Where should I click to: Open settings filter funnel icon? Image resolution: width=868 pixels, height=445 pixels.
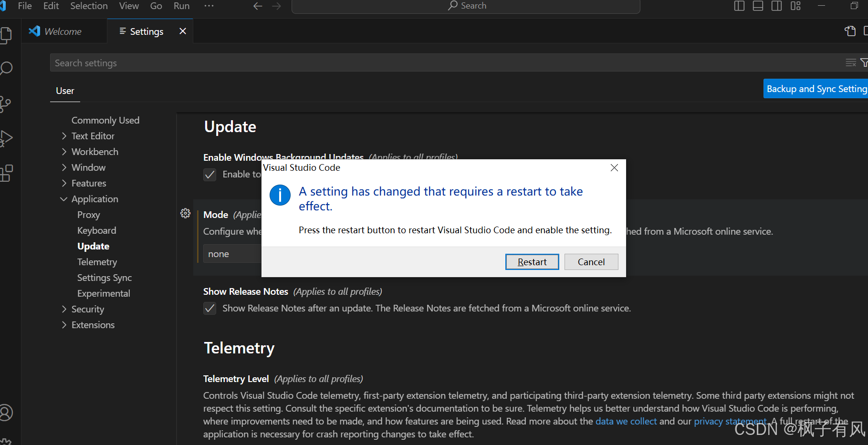(864, 62)
